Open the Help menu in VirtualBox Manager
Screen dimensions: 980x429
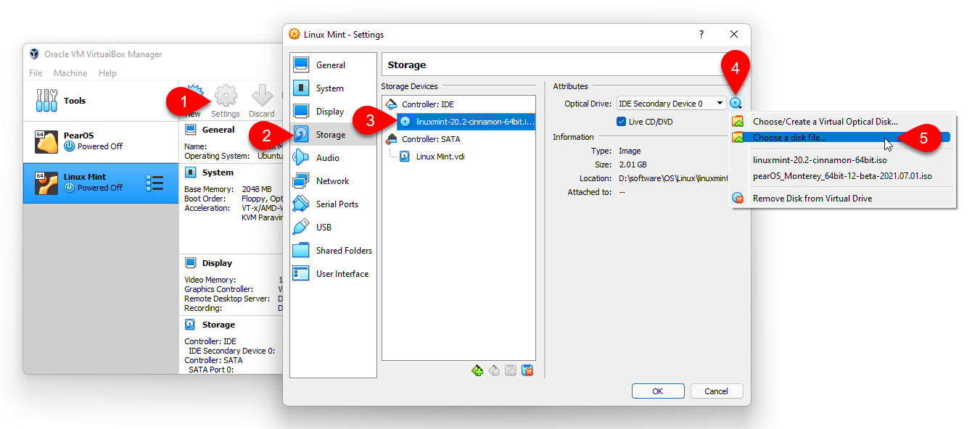[x=107, y=73]
